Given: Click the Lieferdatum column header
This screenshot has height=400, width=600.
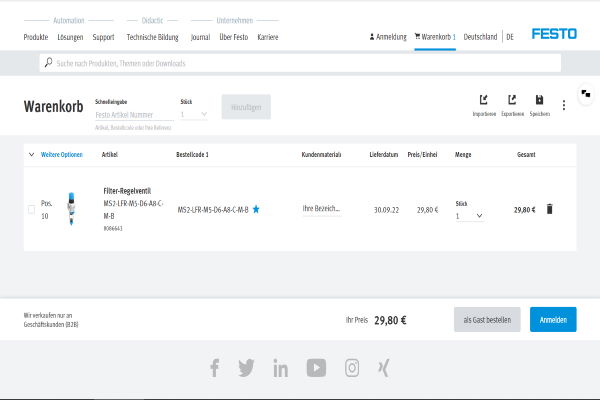Looking at the screenshot, I should (x=383, y=155).
